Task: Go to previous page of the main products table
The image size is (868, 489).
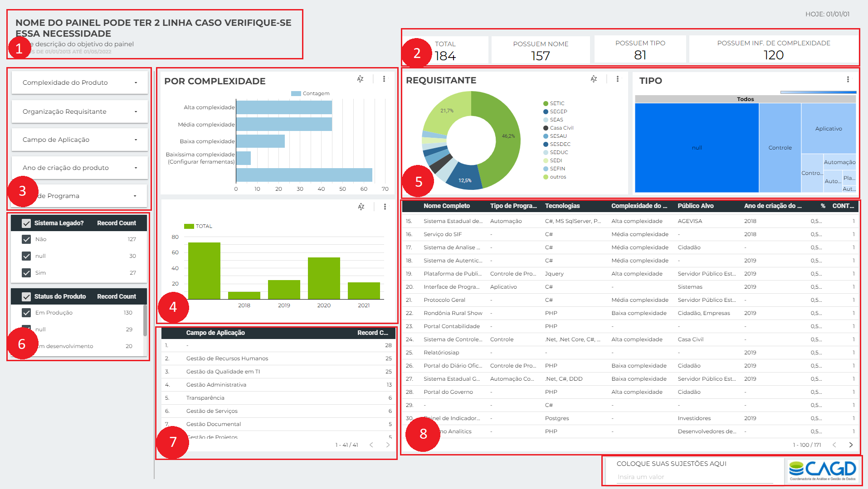Action: point(834,445)
